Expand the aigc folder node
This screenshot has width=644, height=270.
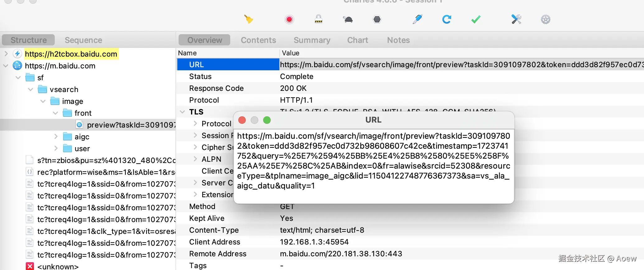56,137
